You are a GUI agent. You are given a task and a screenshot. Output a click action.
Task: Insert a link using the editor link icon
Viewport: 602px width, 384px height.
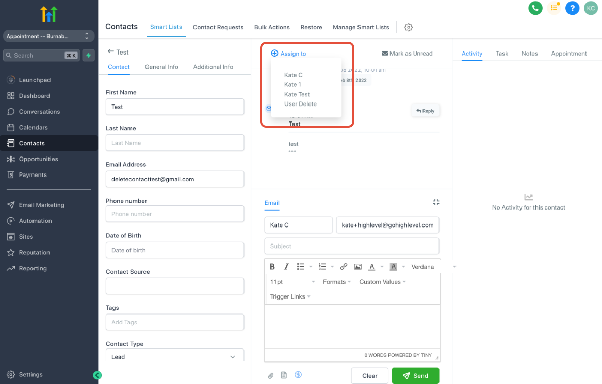click(x=343, y=266)
